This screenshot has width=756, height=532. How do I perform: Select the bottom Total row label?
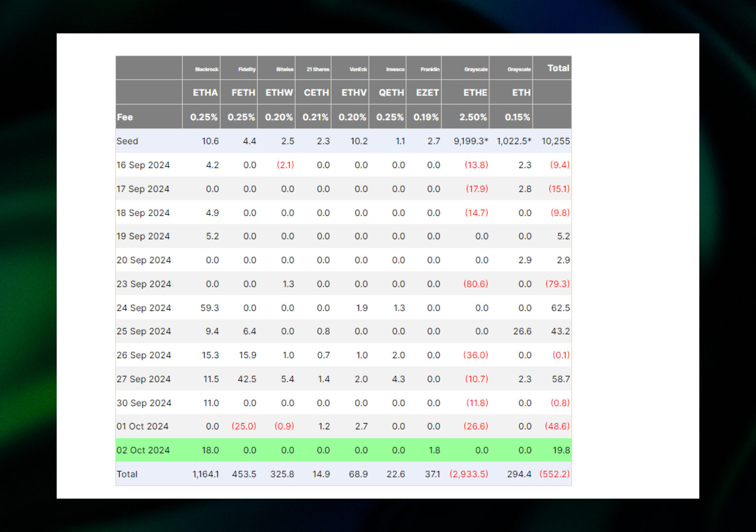[x=127, y=474]
